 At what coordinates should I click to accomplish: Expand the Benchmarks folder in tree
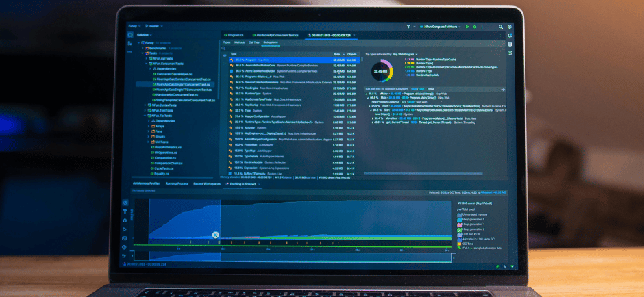pos(143,48)
